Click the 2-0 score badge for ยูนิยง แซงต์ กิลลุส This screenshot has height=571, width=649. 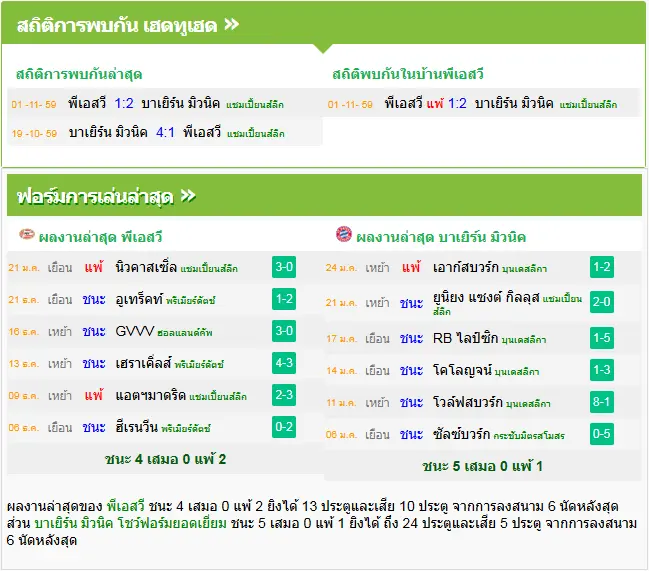point(601,302)
